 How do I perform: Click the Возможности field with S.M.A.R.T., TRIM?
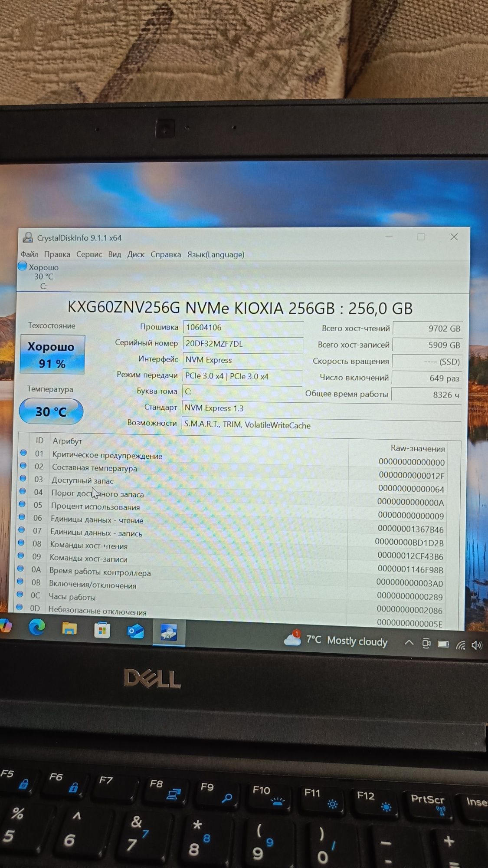[x=321, y=425]
